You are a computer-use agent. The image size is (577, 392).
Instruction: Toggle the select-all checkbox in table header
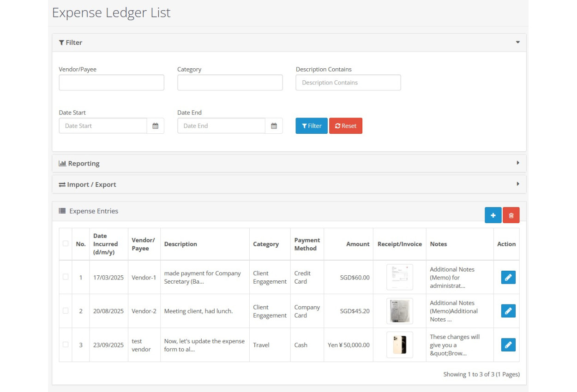click(66, 244)
